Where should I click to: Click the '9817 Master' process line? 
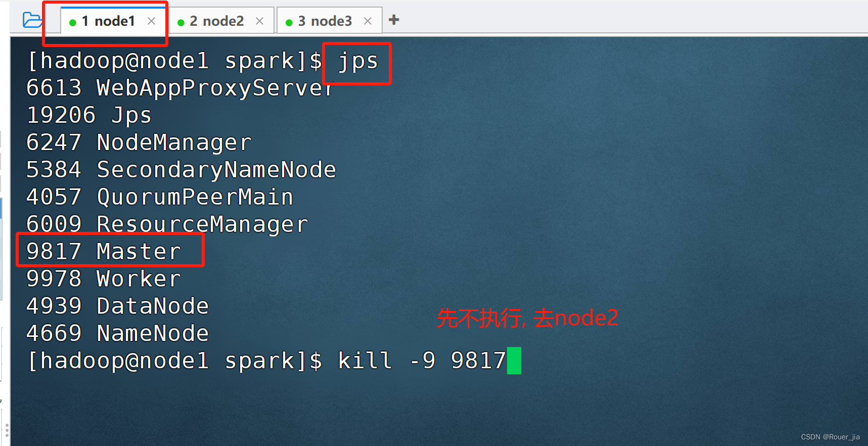click(103, 252)
